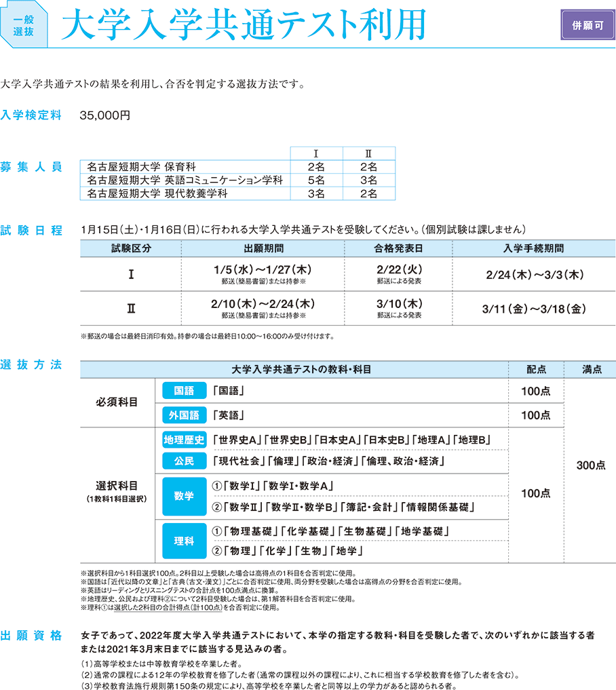616x690 pixels.
Task: Select the 募集人員 section heading
Action: (31, 167)
